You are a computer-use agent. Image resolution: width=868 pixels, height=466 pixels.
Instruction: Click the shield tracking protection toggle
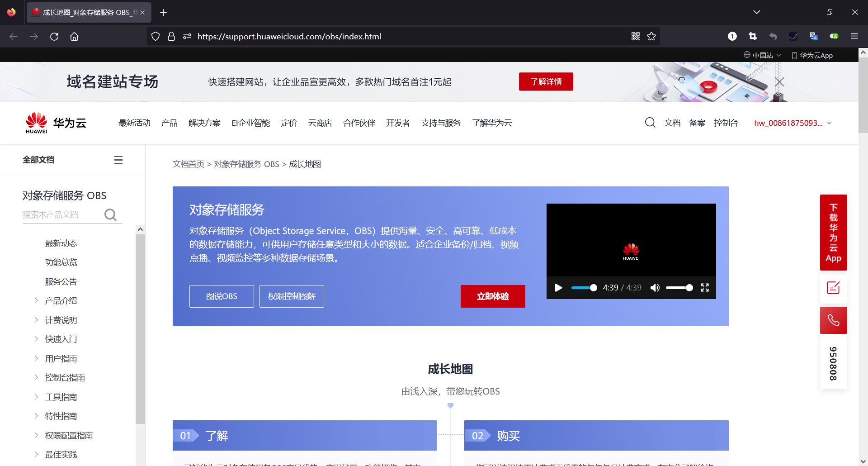155,36
